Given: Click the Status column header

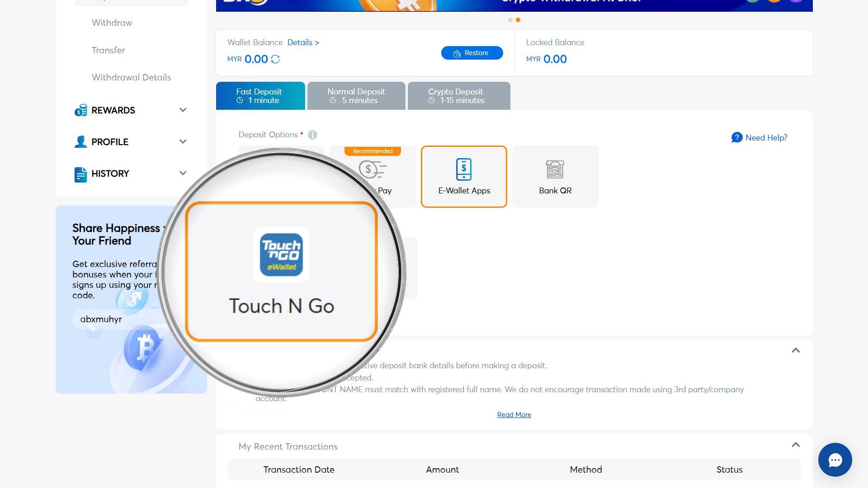Looking at the screenshot, I should [729, 469].
